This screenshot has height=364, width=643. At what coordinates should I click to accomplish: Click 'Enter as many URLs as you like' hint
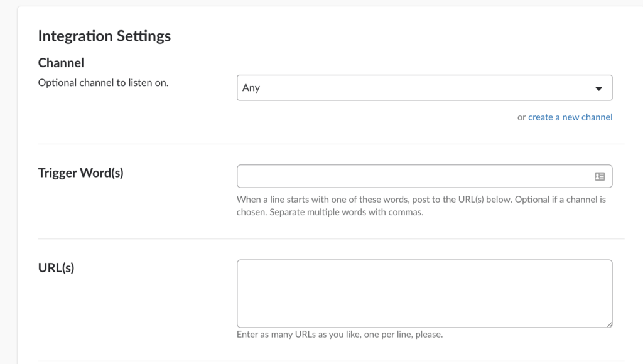pos(340,335)
